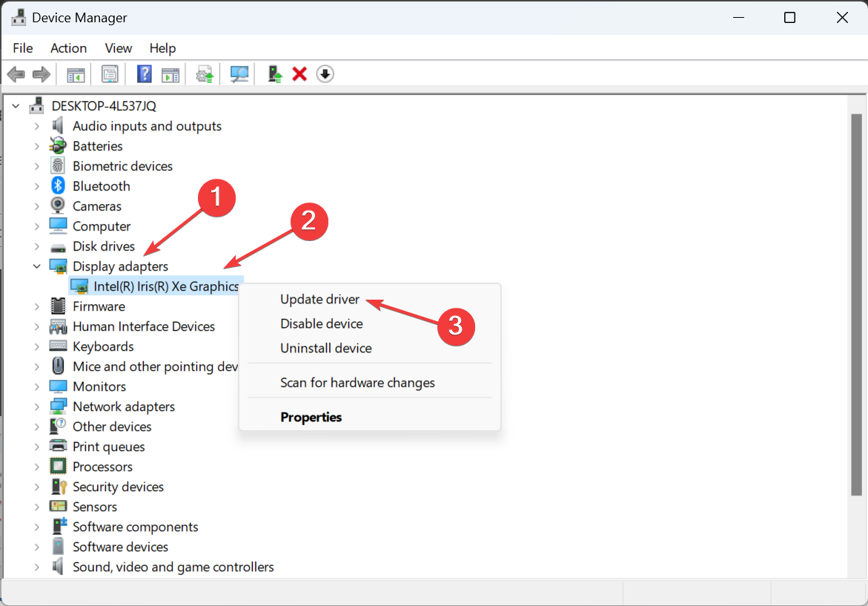Click the Bluetooth category icon

click(x=58, y=185)
